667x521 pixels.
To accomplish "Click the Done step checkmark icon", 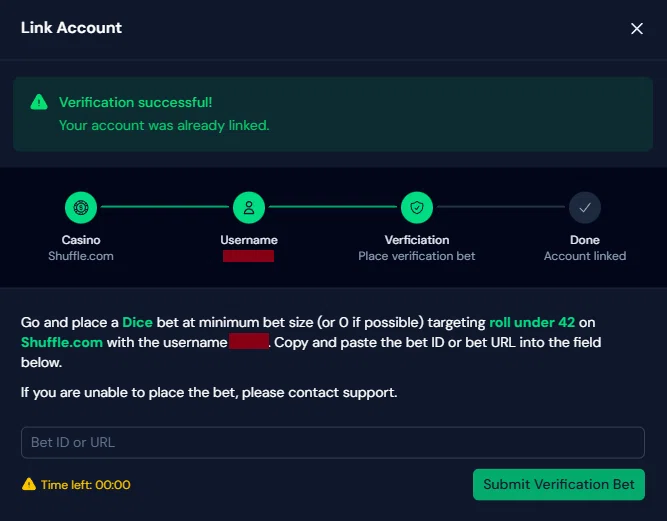I will pos(585,207).
